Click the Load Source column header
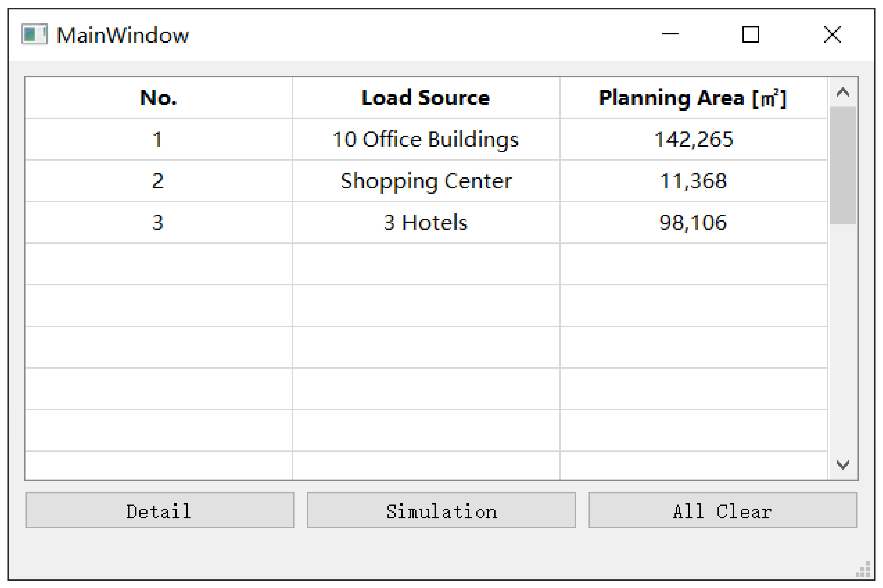 pyautogui.click(x=426, y=98)
